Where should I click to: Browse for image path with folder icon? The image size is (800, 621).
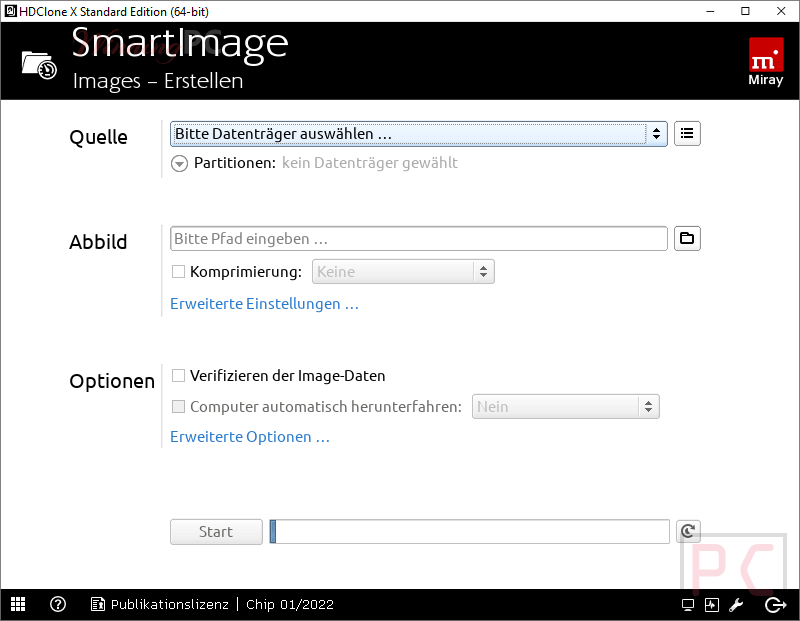(x=687, y=238)
